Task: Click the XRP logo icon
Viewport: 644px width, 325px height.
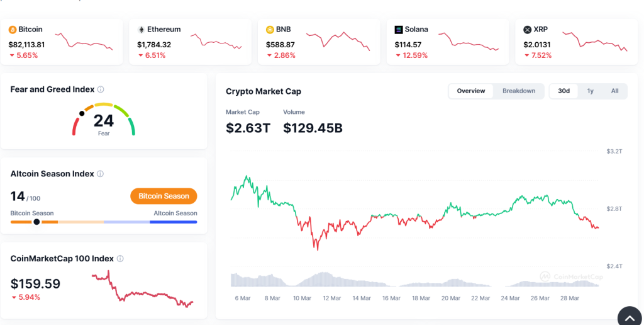Action: click(527, 30)
